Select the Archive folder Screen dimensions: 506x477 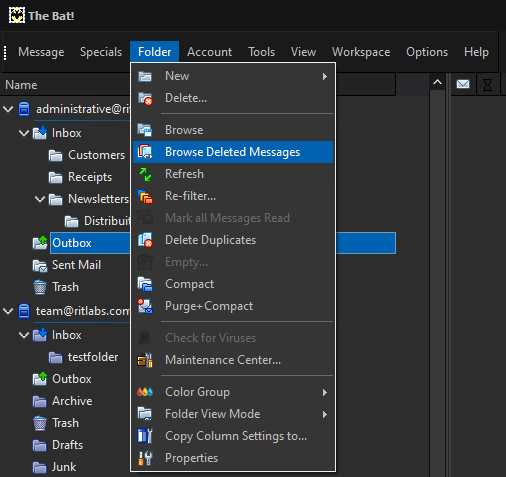(72, 401)
